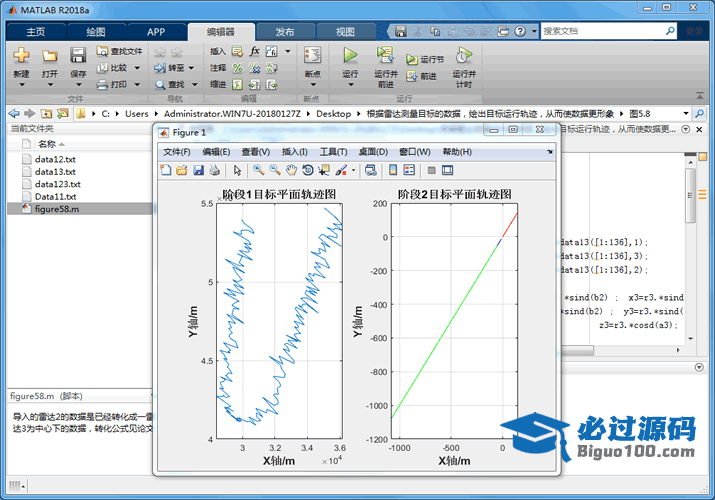Switch to the Home (主页) tab
Image resolution: width=715 pixels, height=500 pixels.
(x=36, y=32)
